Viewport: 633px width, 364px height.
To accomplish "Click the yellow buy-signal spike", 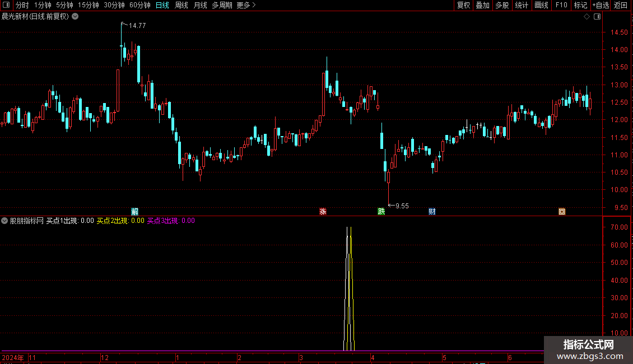I will tap(351, 288).
